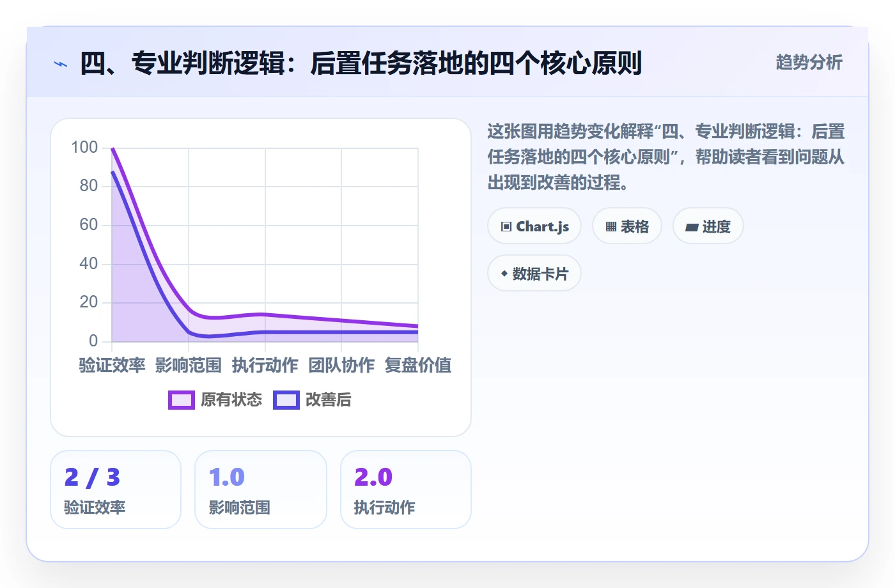895x588 pixels.
Task: Click the 100 y-axis value
Action: click(84, 148)
